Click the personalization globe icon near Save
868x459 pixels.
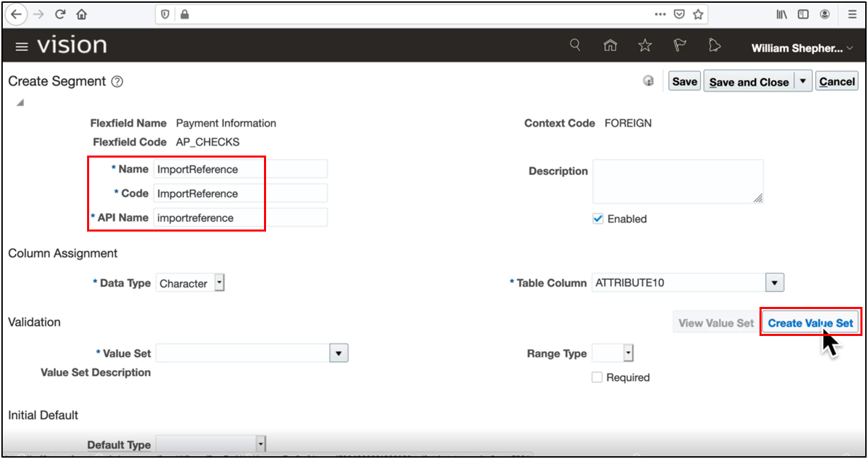point(648,81)
